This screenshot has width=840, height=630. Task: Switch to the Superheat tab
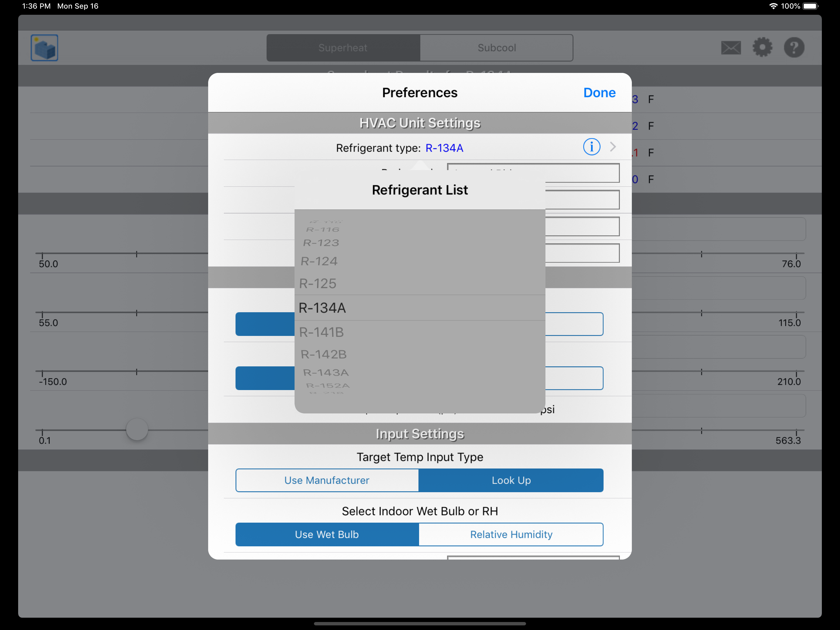pos(343,48)
